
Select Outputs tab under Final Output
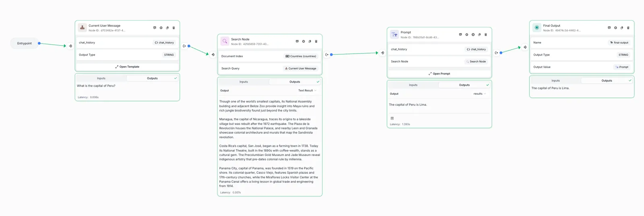[607, 81]
